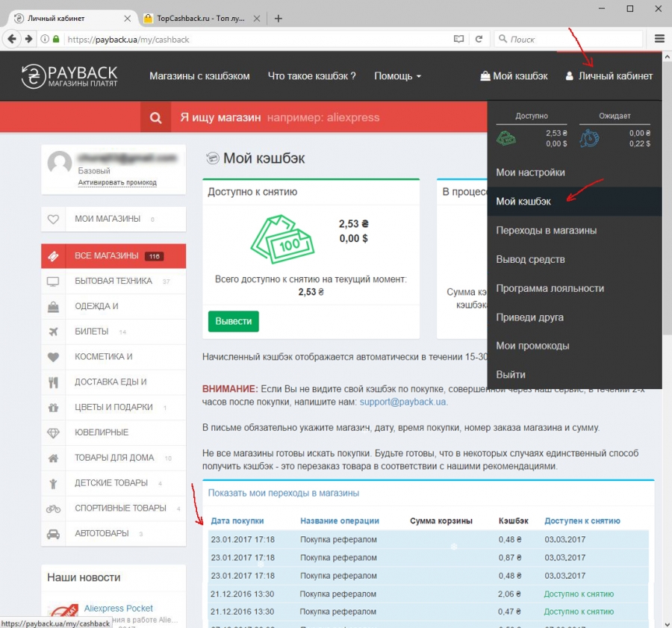Click the fork and knife icon for ДОСТАВКА ЕДЫ
The height and width of the screenshot is (628, 672).
click(x=53, y=382)
